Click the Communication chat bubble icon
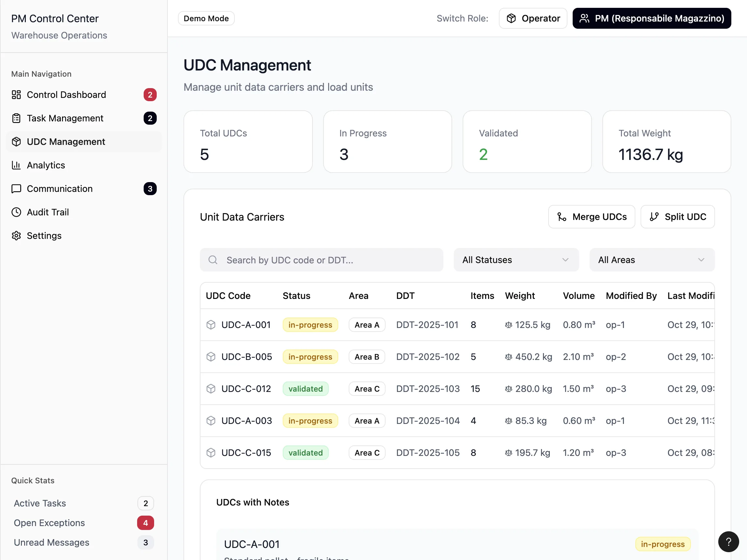 [x=16, y=189]
